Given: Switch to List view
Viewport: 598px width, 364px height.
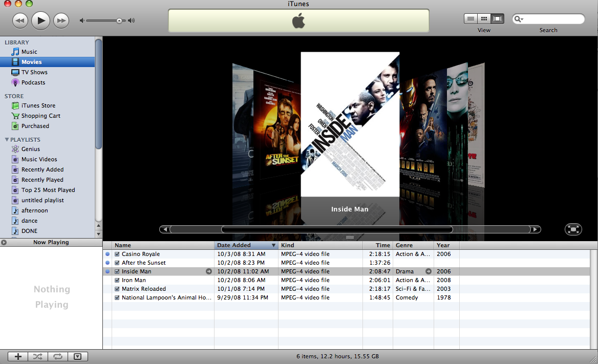Looking at the screenshot, I should tap(471, 19).
